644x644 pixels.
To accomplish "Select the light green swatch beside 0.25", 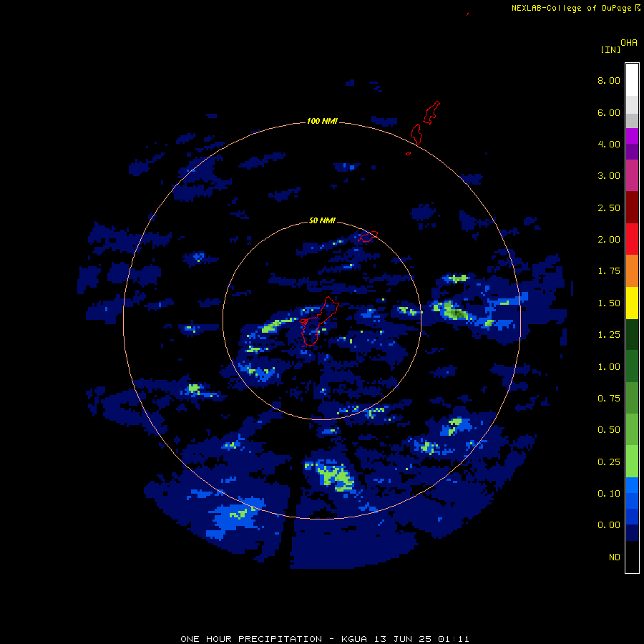I will (632, 462).
